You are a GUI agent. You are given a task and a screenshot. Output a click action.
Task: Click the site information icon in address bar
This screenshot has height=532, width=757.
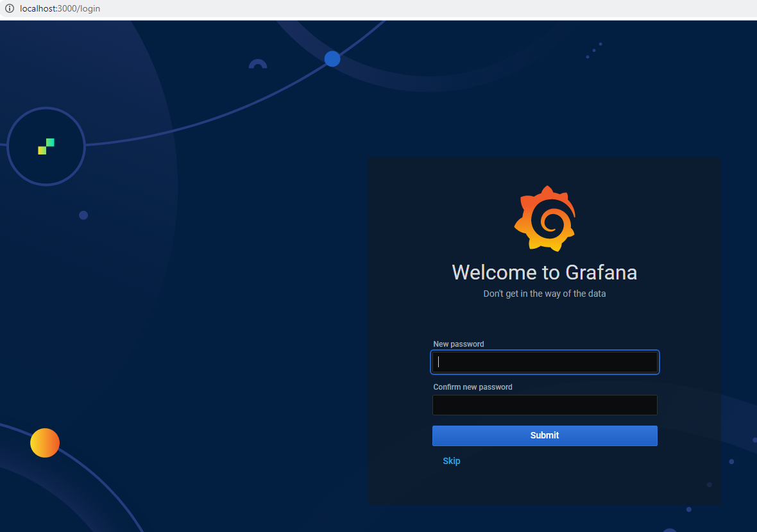pyautogui.click(x=9, y=9)
